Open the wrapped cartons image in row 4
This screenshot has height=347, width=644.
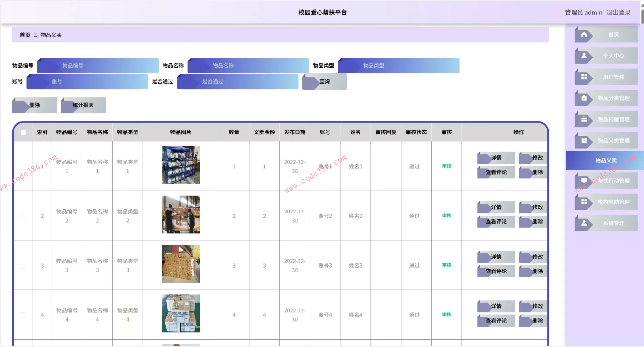pos(181,314)
